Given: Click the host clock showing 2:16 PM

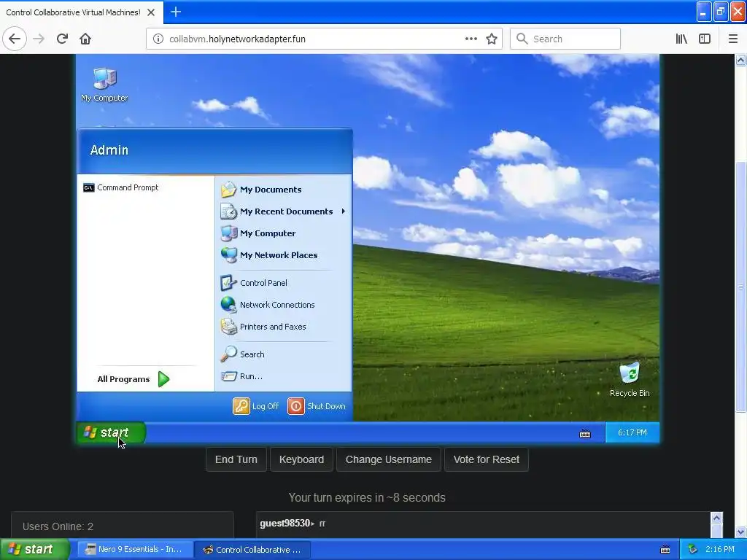Looking at the screenshot, I should point(719,549).
